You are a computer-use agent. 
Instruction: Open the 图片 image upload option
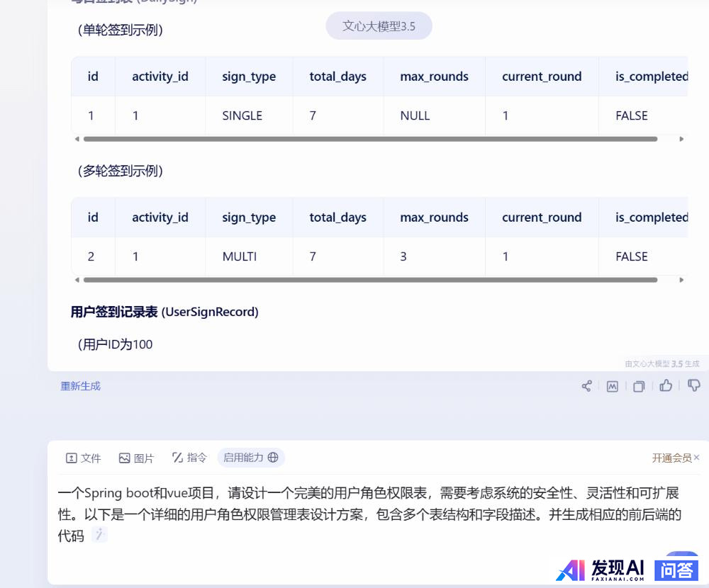(136, 458)
